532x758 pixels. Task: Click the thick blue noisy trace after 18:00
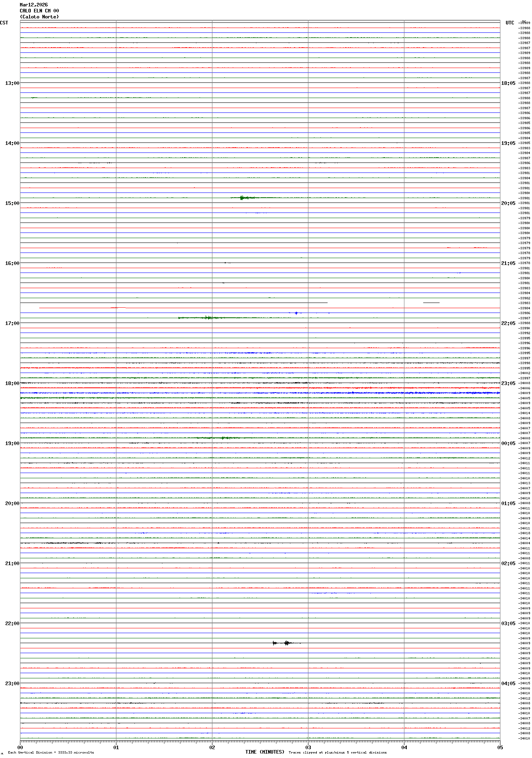pyautogui.click(x=400, y=393)
